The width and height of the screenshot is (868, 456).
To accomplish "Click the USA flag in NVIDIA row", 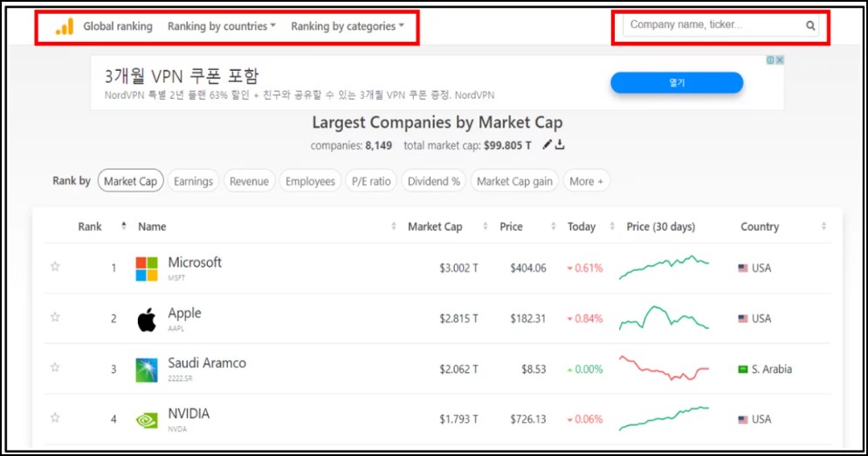I will [x=743, y=419].
